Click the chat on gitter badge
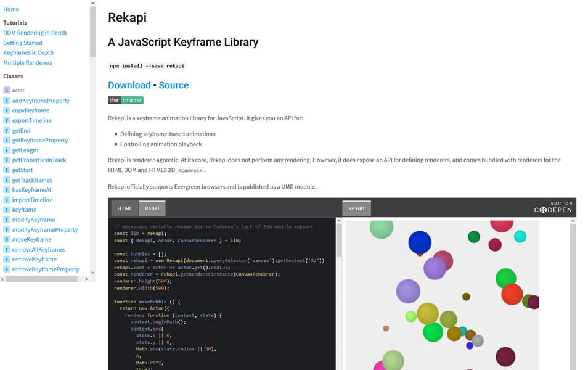Viewport: 588px width, 370px height. [x=126, y=100]
